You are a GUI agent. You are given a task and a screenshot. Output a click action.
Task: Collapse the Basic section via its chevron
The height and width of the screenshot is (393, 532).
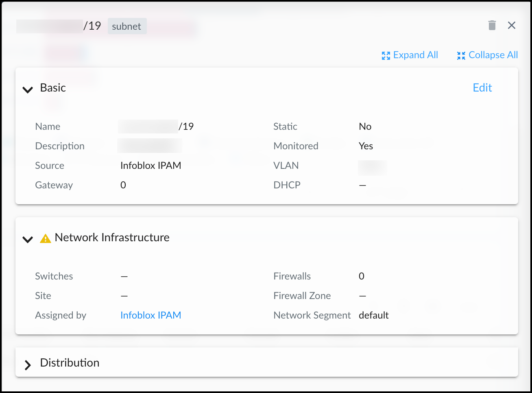tap(27, 90)
